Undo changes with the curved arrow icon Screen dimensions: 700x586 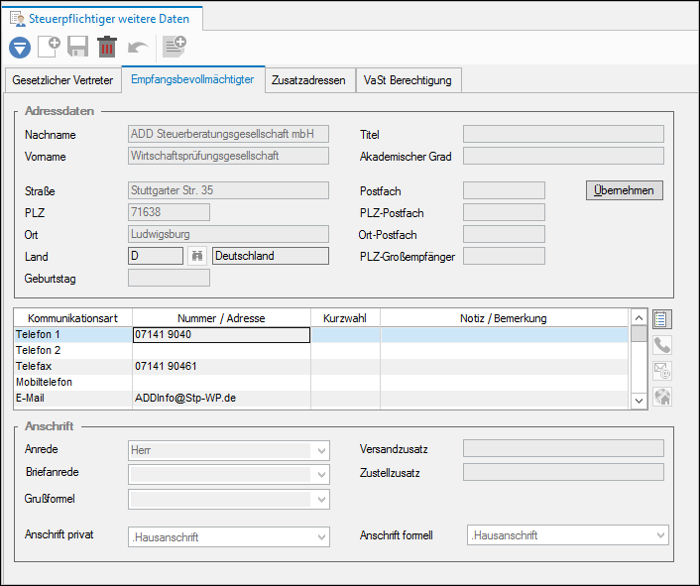[x=138, y=47]
